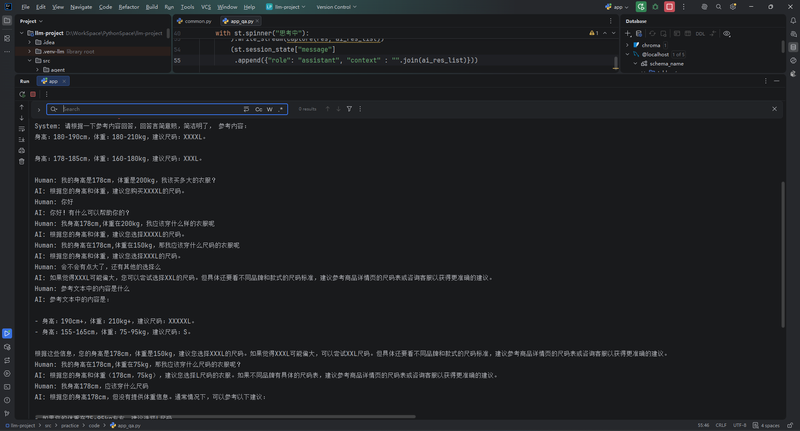
Task: Open Problems tool window icon
Action: (7, 400)
